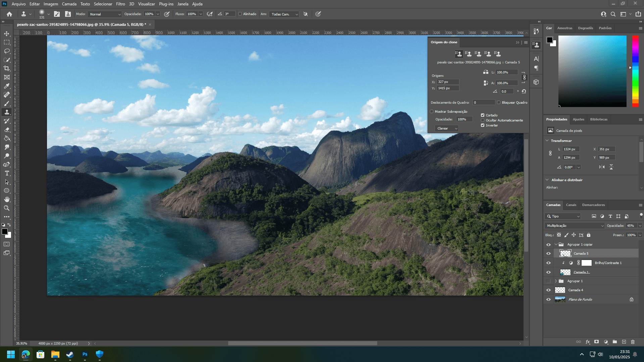Viewport: 644px width, 362px height.
Task: Select the Lasso tool
Action: click(7, 51)
